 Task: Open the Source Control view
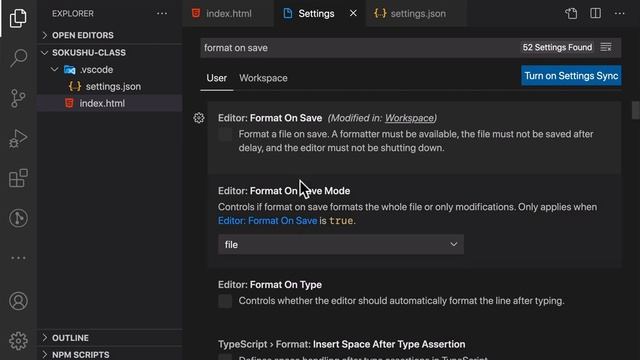(18, 98)
